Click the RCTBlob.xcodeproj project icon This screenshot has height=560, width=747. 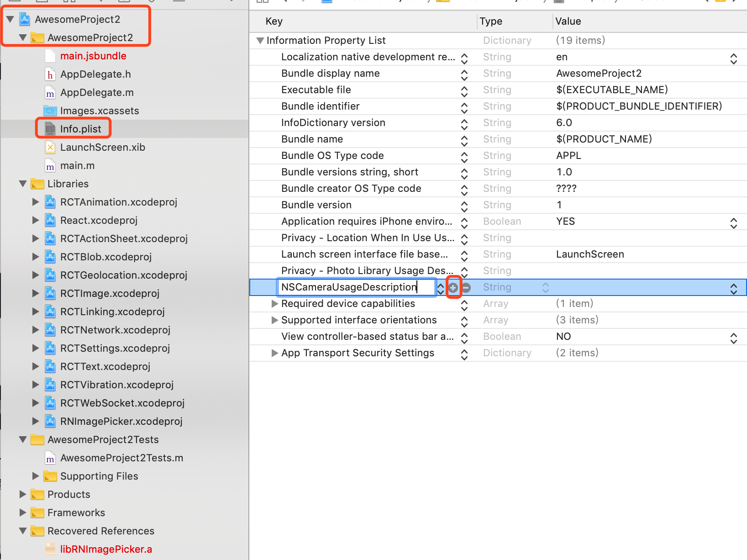[51, 257]
